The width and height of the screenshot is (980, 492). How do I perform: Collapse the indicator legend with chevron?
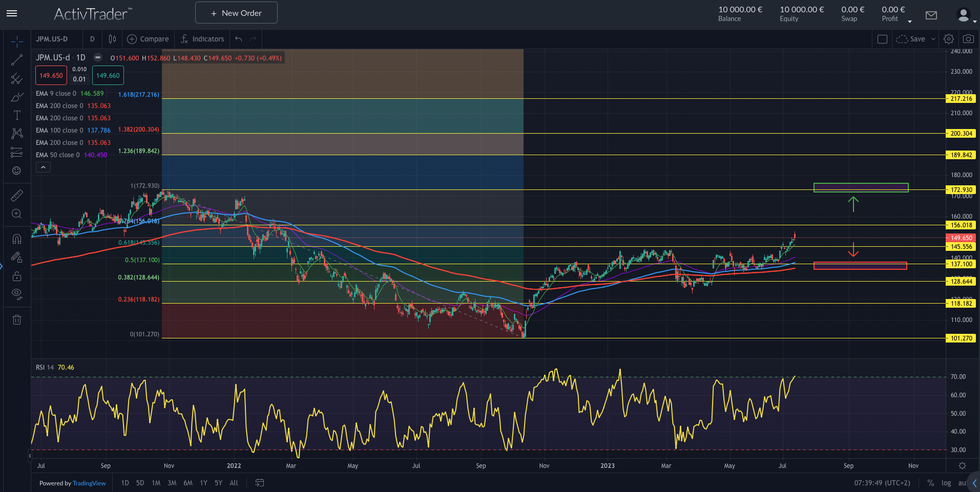pyautogui.click(x=43, y=167)
